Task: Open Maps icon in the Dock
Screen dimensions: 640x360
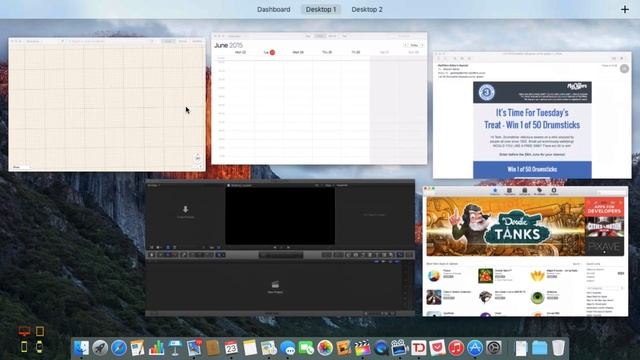Action: (269, 348)
